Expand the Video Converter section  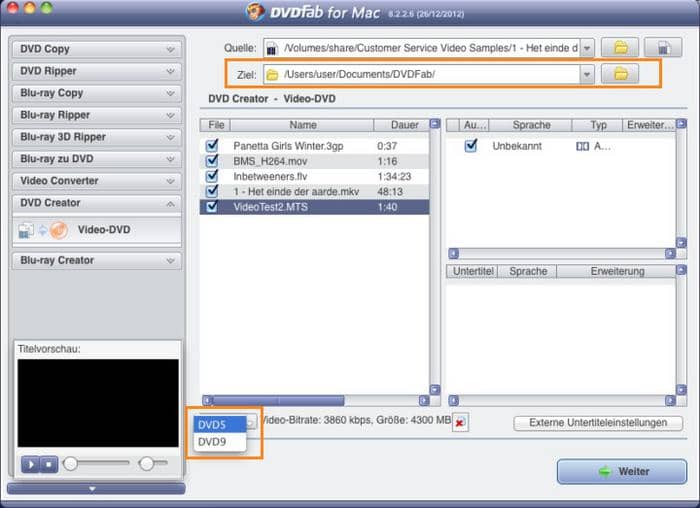point(97,181)
